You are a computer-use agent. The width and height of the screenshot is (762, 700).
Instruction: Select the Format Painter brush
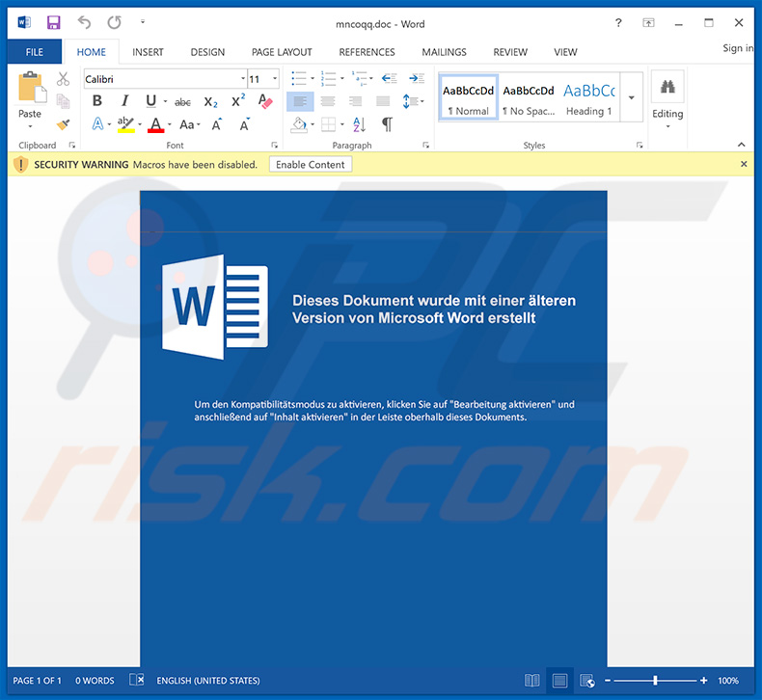tap(63, 124)
